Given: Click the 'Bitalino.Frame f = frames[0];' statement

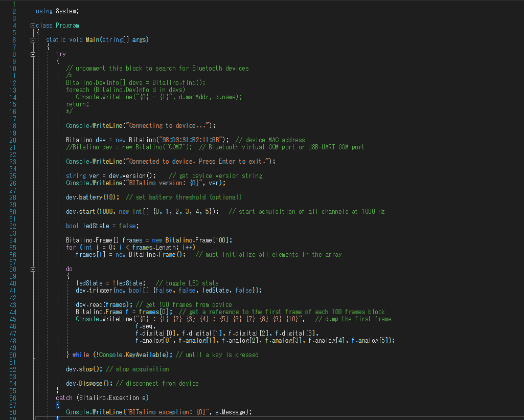Looking at the screenshot, I should [124, 312].
